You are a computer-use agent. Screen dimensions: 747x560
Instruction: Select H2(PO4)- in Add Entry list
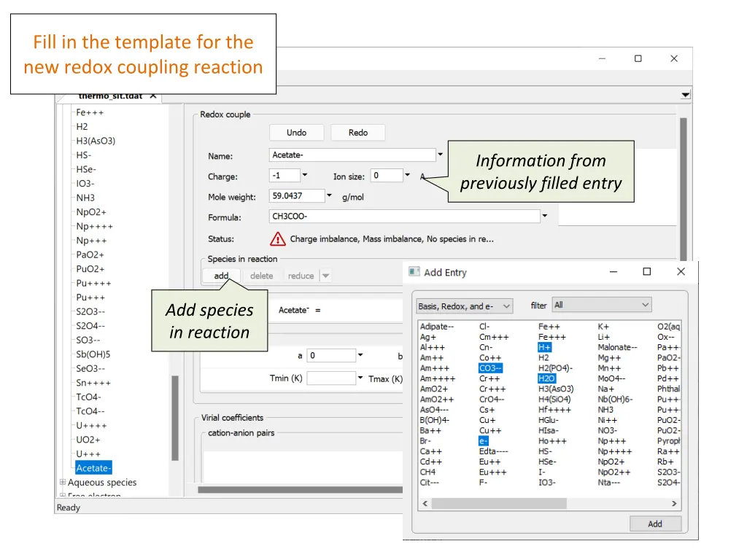coord(555,368)
